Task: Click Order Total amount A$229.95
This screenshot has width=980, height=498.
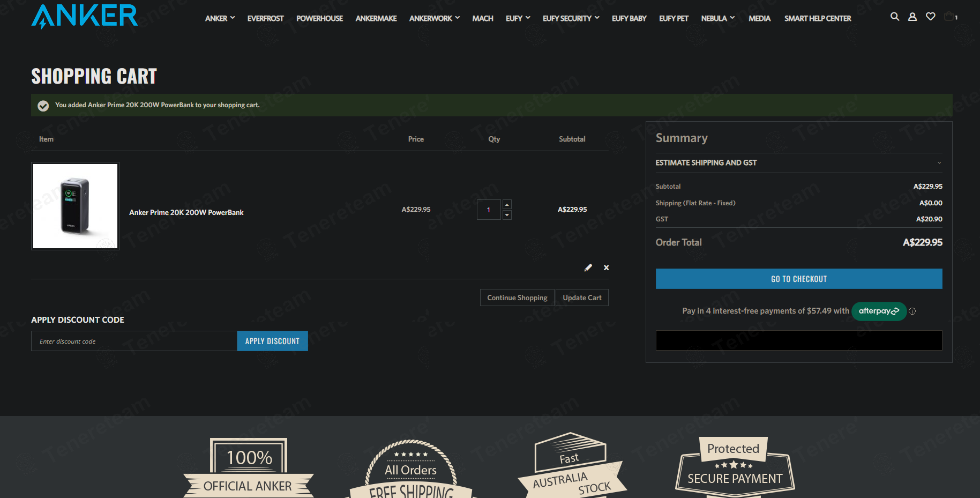Action: tap(922, 242)
